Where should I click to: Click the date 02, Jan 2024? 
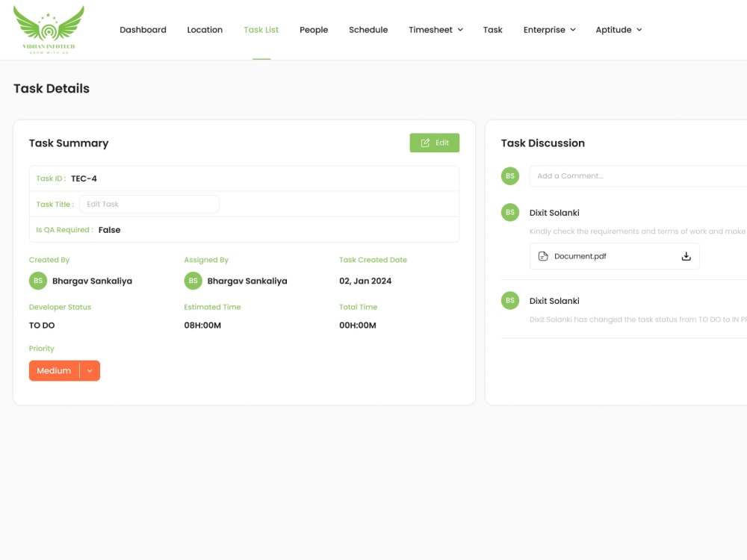coord(365,281)
